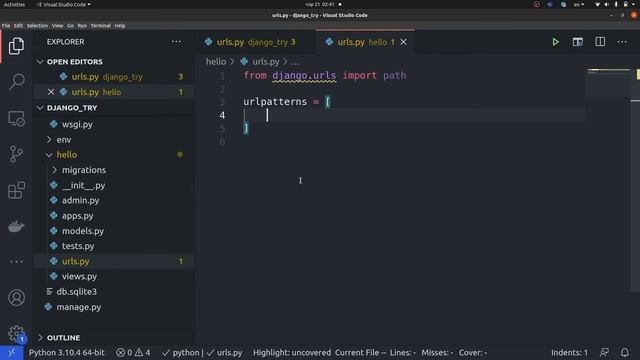The image size is (640, 360).
Task: Open the Terminal menu
Action: [x=100, y=26]
